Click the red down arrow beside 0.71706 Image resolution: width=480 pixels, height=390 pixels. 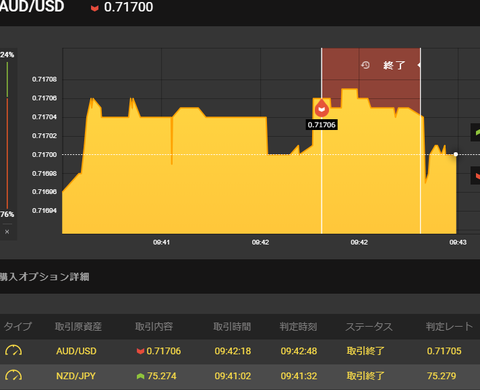(140, 351)
